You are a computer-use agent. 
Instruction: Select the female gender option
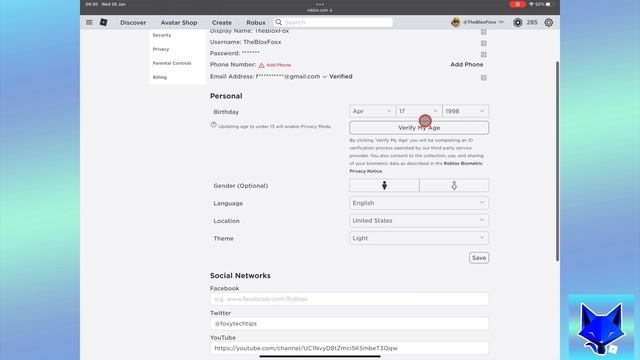[454, 185]
